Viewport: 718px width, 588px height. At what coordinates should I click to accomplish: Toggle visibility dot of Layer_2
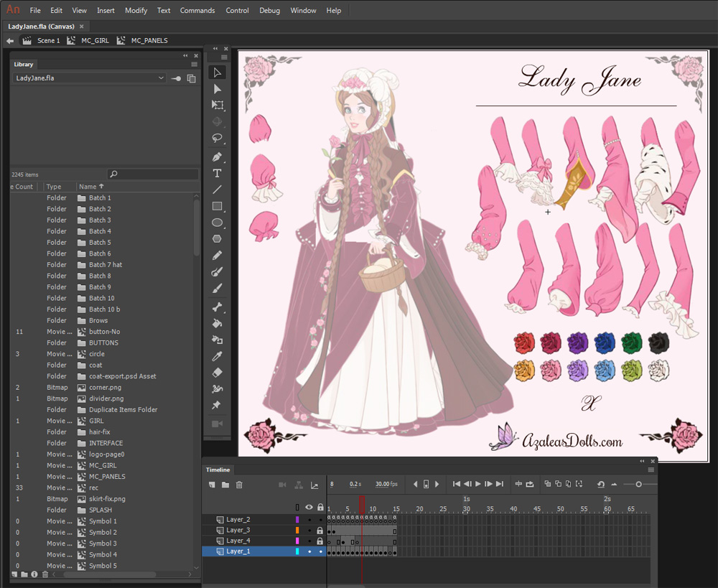click(309, 520)
